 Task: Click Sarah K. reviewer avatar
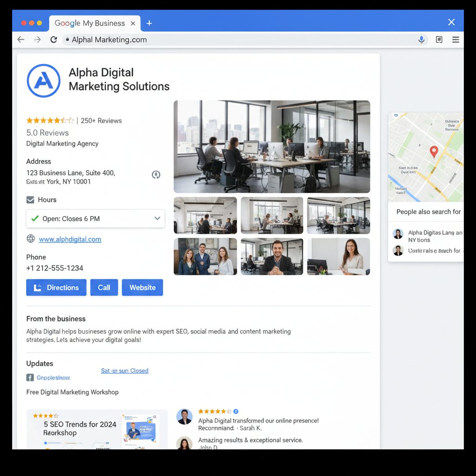[x=185, y=416]
